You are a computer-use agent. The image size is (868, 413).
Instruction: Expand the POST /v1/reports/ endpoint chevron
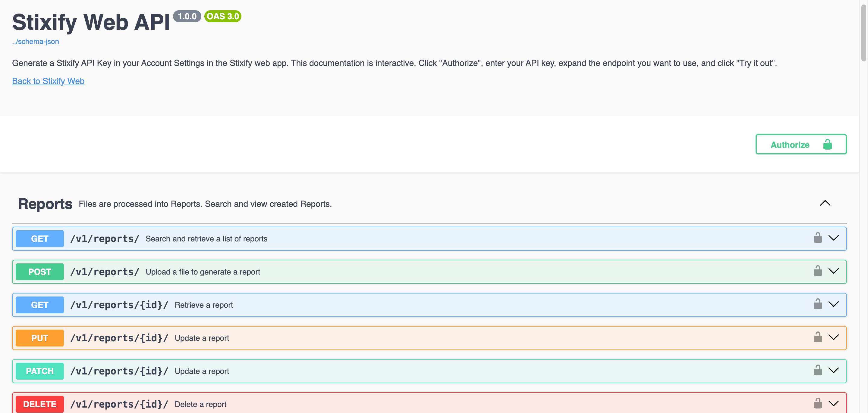[833, 271]
